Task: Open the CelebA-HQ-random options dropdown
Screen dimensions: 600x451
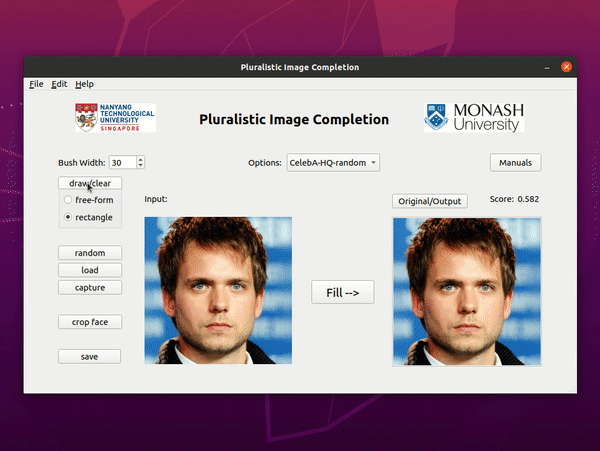Action: pyautogui.click(x=333, y=163)
